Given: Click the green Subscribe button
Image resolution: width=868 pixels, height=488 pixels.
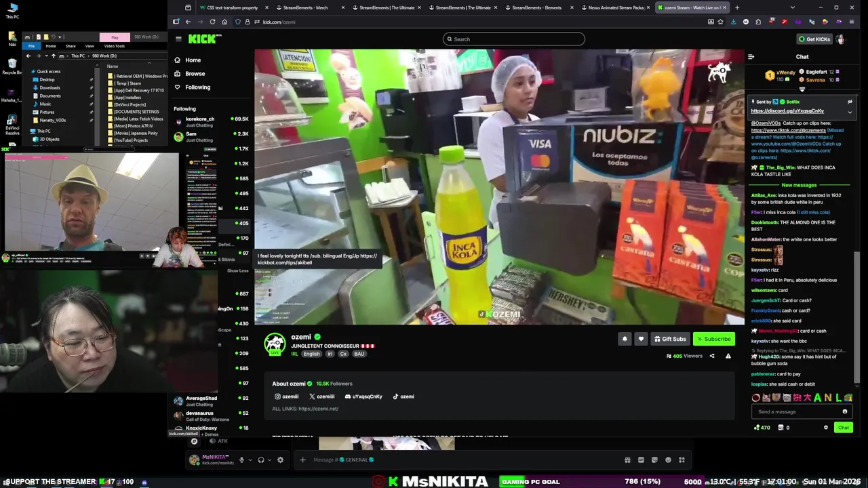Looking at the screenshot, I should coord(713,339).
